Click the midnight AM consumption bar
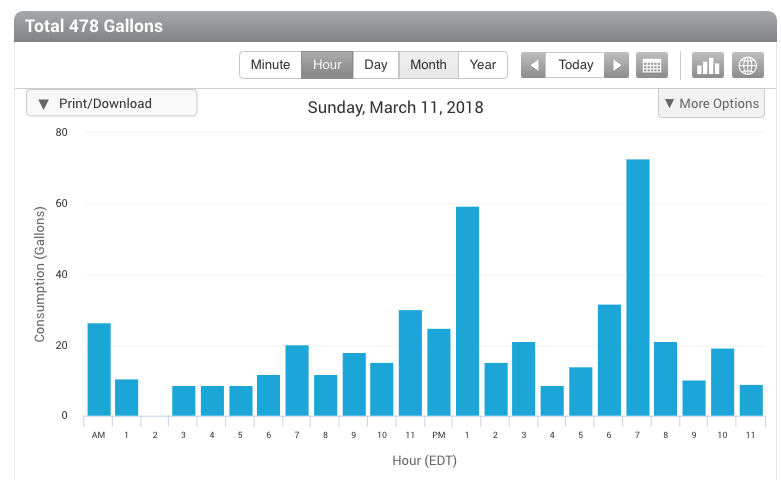The width and height of the screenshot is (781, 480). coord(99,369)
